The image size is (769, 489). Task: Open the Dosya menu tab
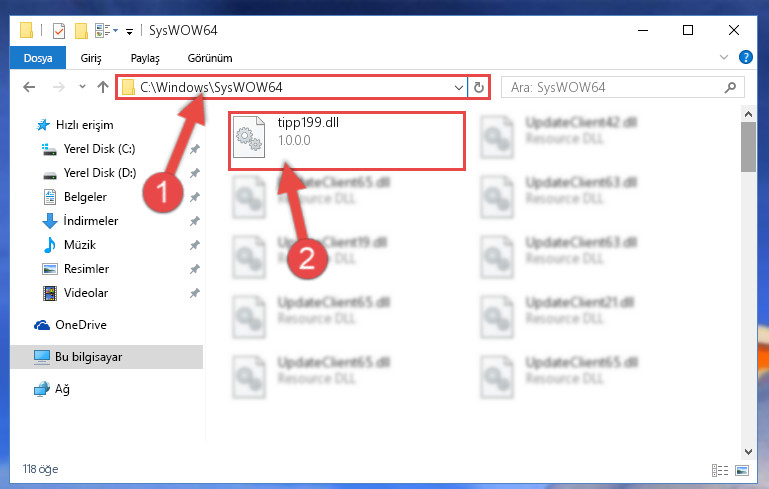click(x=38, y=58)
